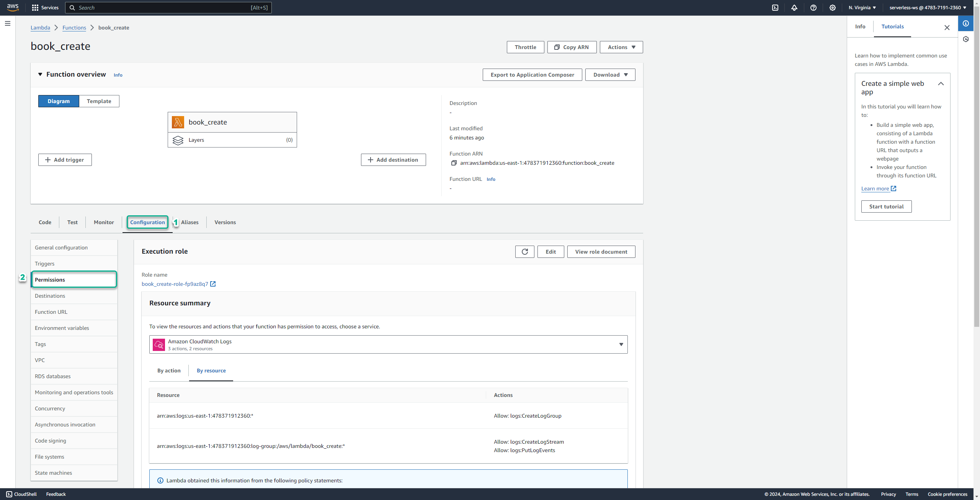Open the help question mark menu
This screenshot has width=980, height=500.
coord(813,8)
